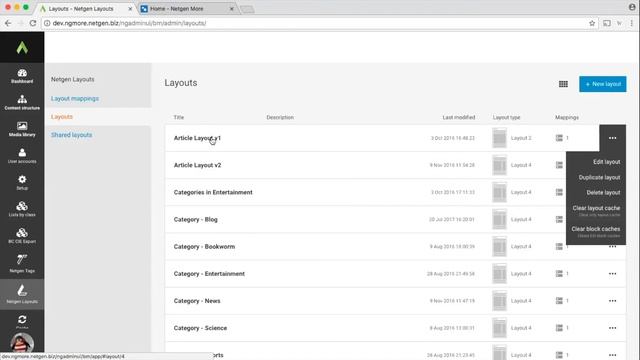Click the Chrome profile icon
Screen dimensions: 640x360
click(x=632, y=7)
